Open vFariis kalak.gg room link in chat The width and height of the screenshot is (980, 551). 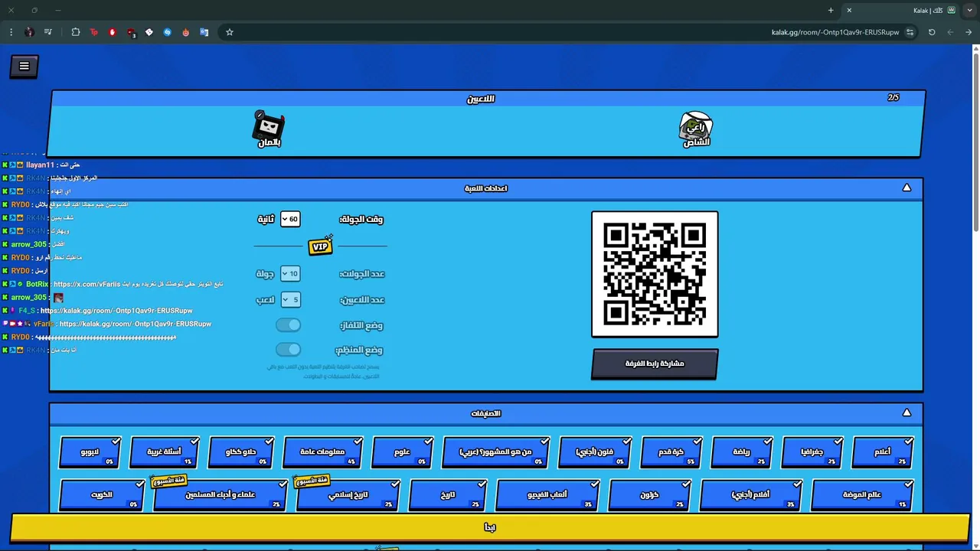coord(135,324)
